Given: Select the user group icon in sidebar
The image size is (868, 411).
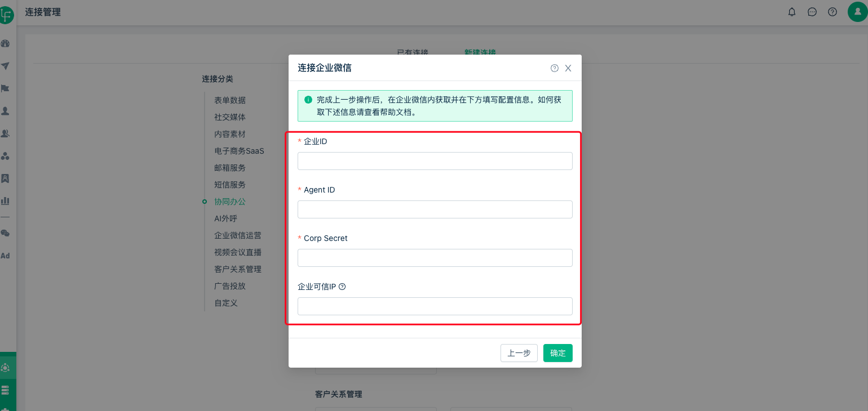Looking at the screenshot, I should [5, 133].
